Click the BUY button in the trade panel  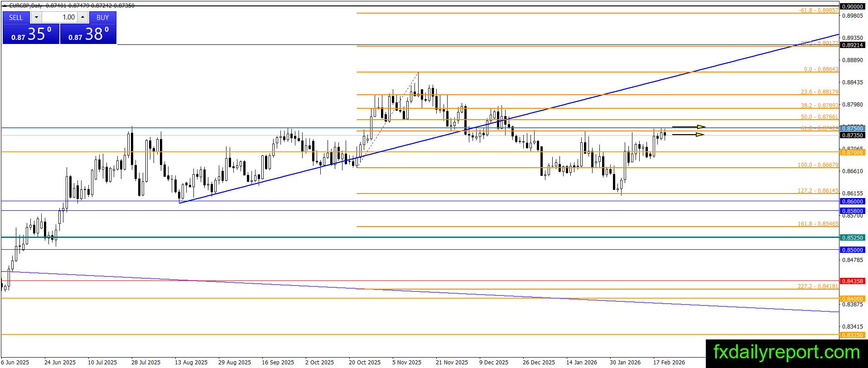click(x=103, y=17)
